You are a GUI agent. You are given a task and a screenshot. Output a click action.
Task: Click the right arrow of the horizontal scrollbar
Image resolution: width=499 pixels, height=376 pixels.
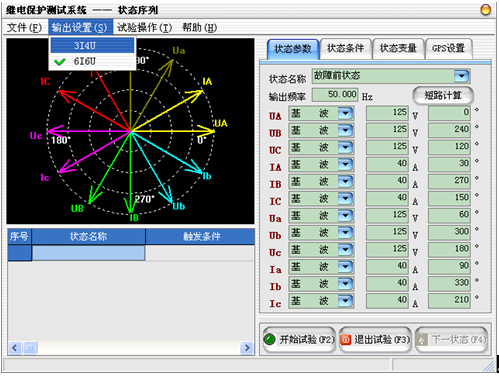[247, 348]
